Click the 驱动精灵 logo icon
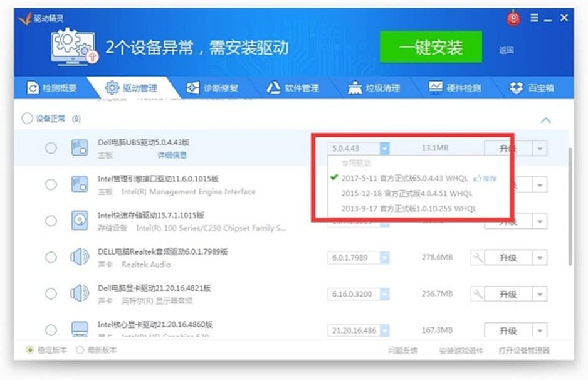588x380 pixels. [x=25, y=18]
